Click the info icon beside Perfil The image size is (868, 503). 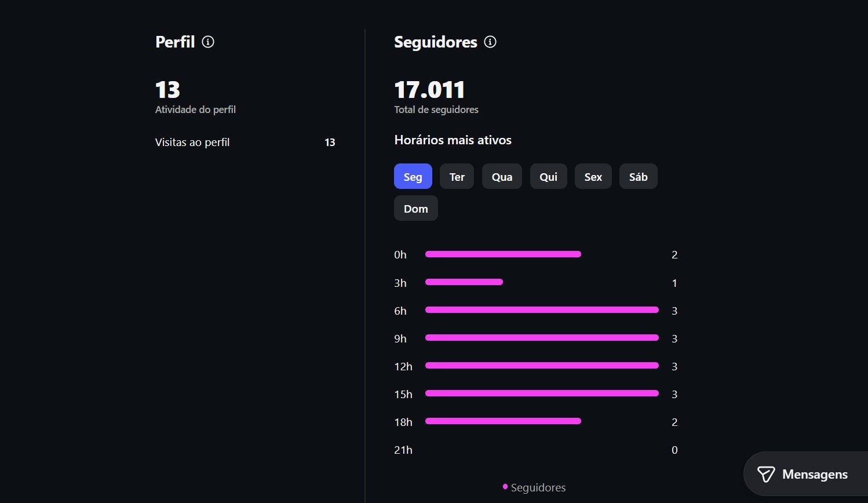click(x=208, y=42)
